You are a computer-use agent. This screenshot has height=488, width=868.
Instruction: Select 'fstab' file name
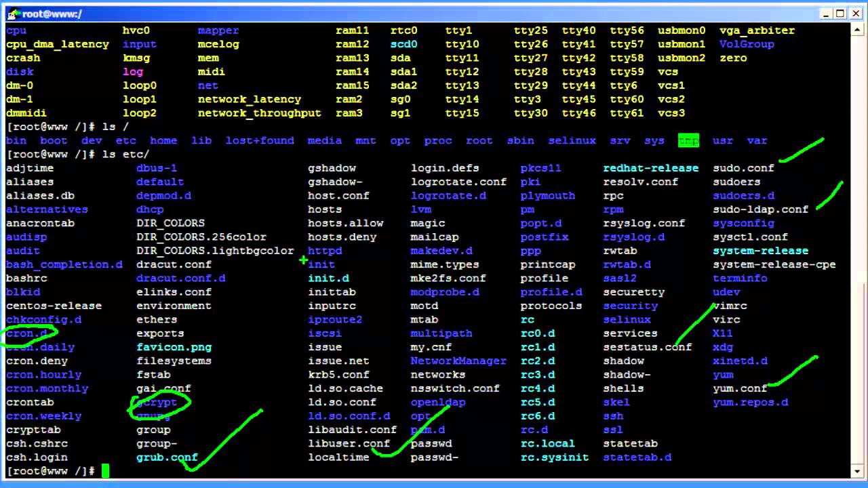(153, 375)
